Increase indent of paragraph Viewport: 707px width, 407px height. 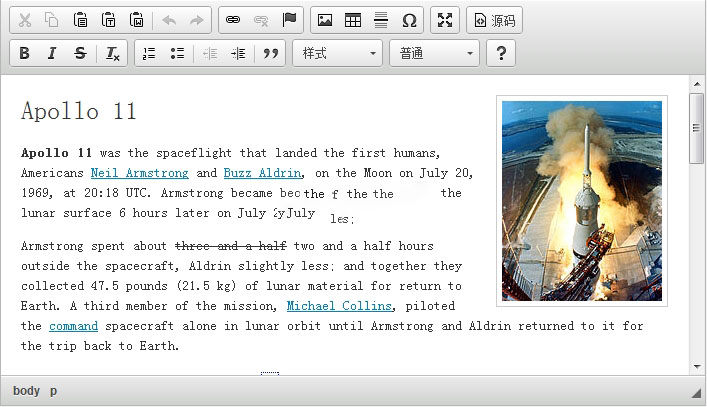[x=238, y=54]
